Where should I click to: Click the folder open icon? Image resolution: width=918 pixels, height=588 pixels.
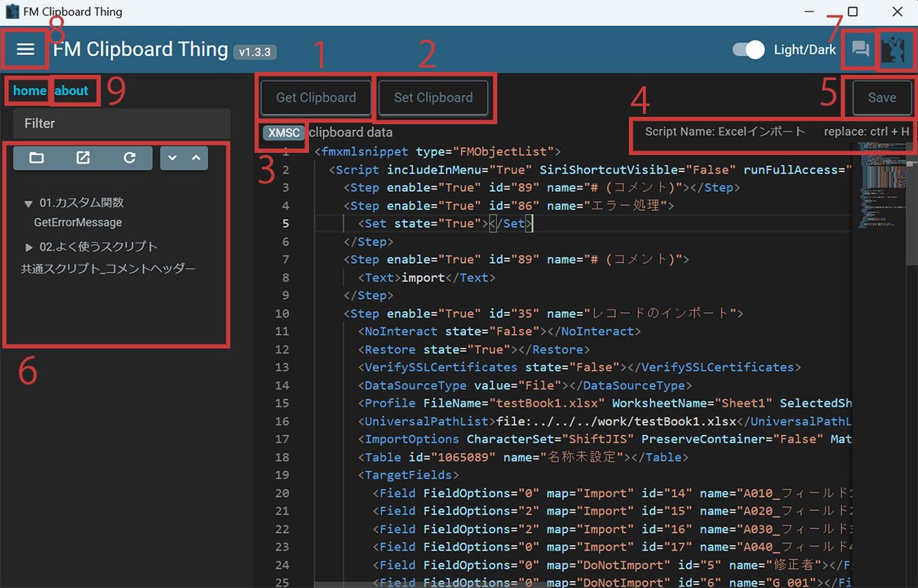[36, 158]
